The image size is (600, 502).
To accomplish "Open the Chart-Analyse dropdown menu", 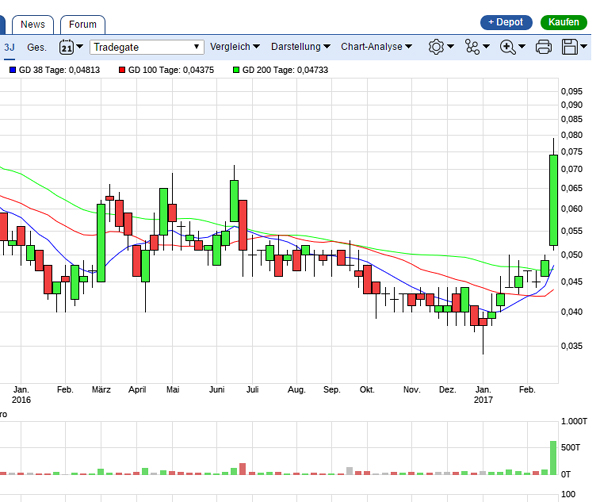I will [376, 47].
